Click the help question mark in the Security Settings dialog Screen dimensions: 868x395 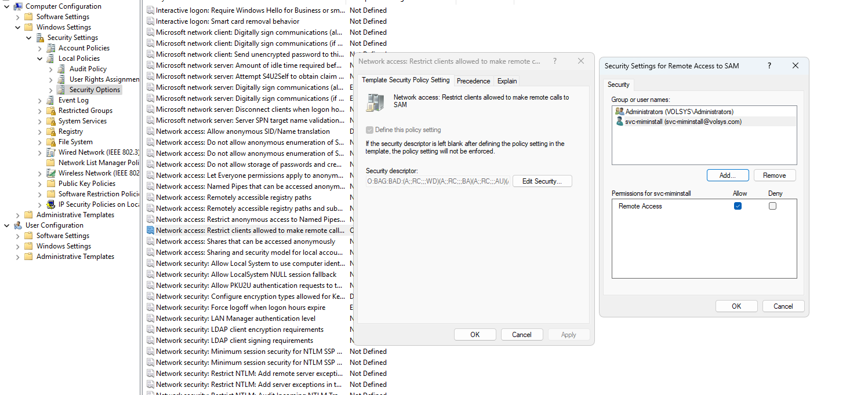click(x=769, y=66)
